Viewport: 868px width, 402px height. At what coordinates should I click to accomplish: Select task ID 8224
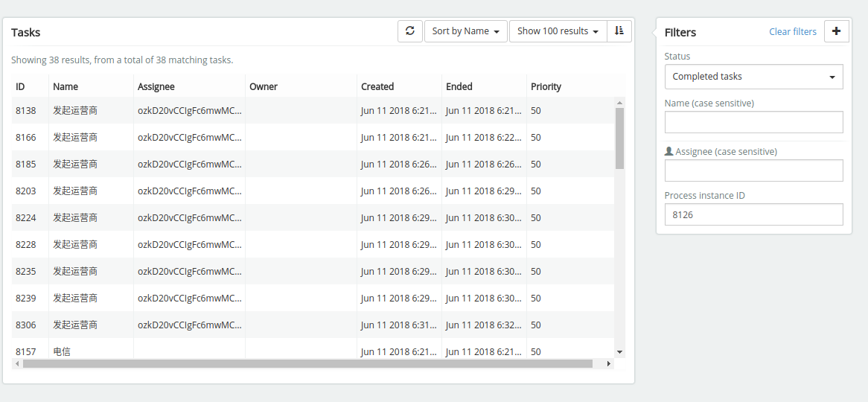pos(25,218)
